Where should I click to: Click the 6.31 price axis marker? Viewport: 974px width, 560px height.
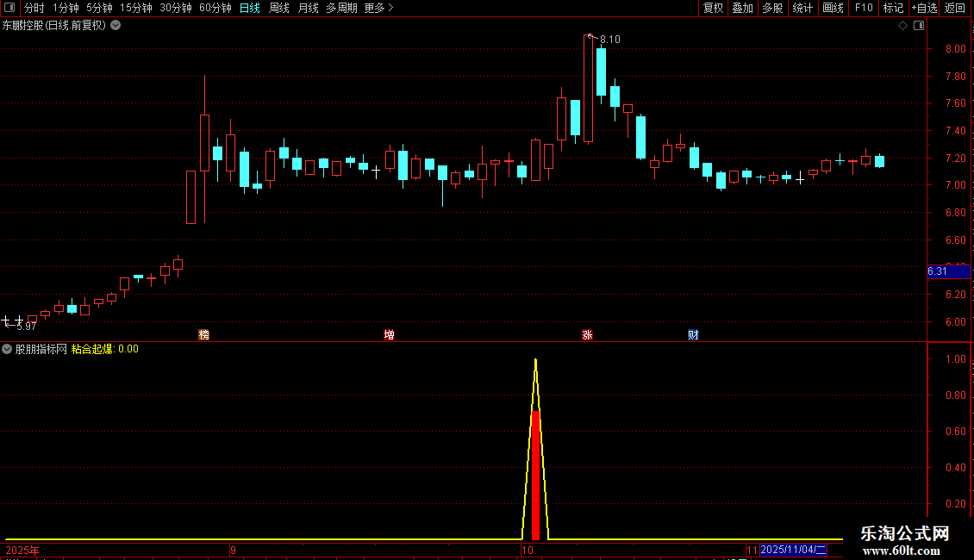(948, 271)
